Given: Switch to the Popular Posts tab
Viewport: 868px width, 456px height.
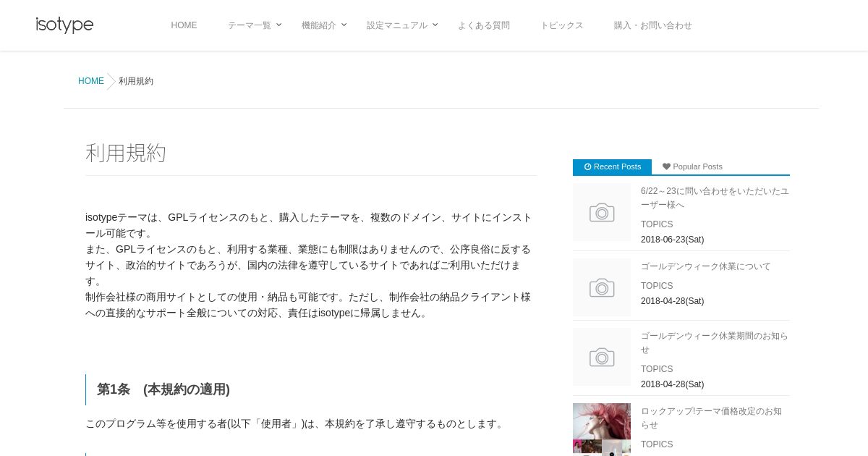Looking at the screenshot, I should pos(692,166).
